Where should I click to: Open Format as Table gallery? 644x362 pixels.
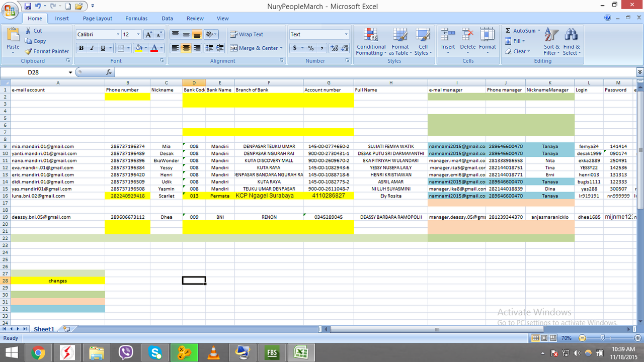tap(400, 42)
